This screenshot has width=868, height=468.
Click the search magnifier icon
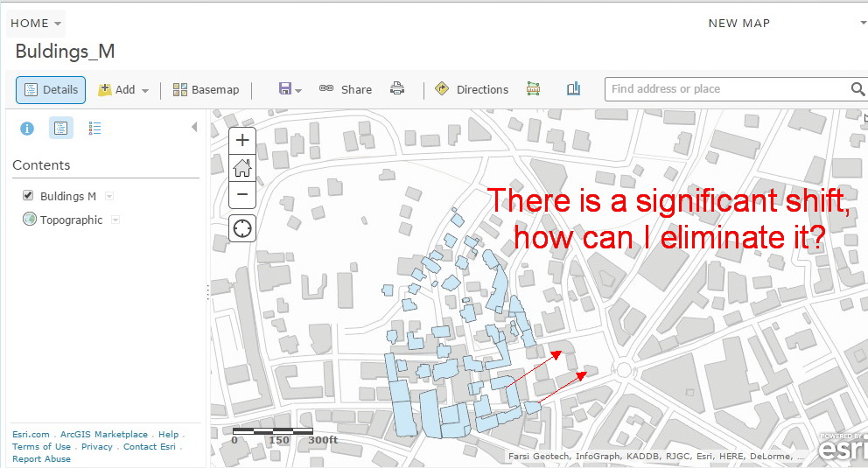pos(857,89)
